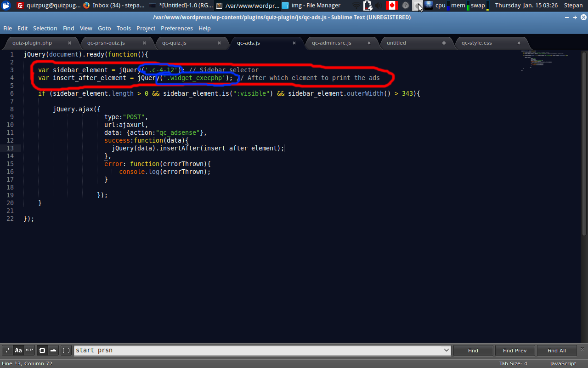Close the qc-ads.js tab
Image resolution: width=588 pixels, height=368 pixels.
[294, 43]
